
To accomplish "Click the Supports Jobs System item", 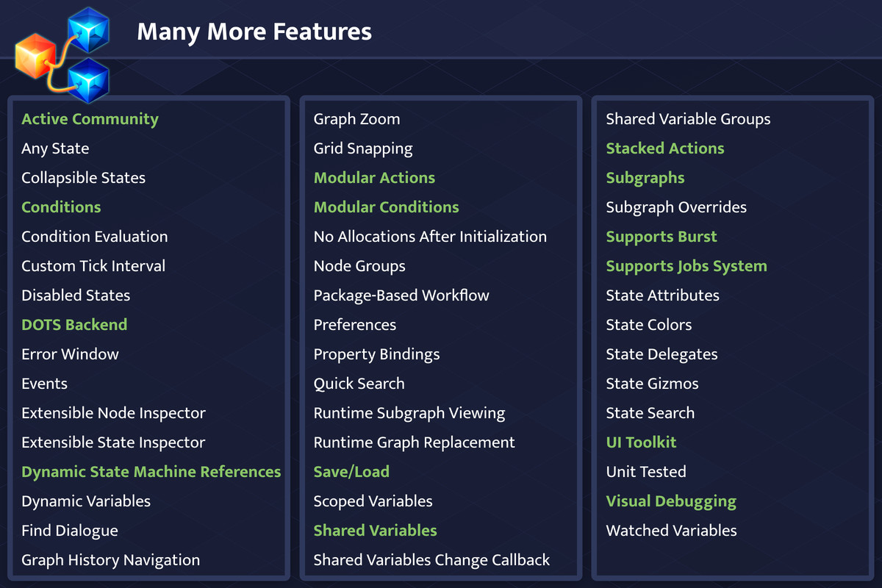I will coord(686,267).
